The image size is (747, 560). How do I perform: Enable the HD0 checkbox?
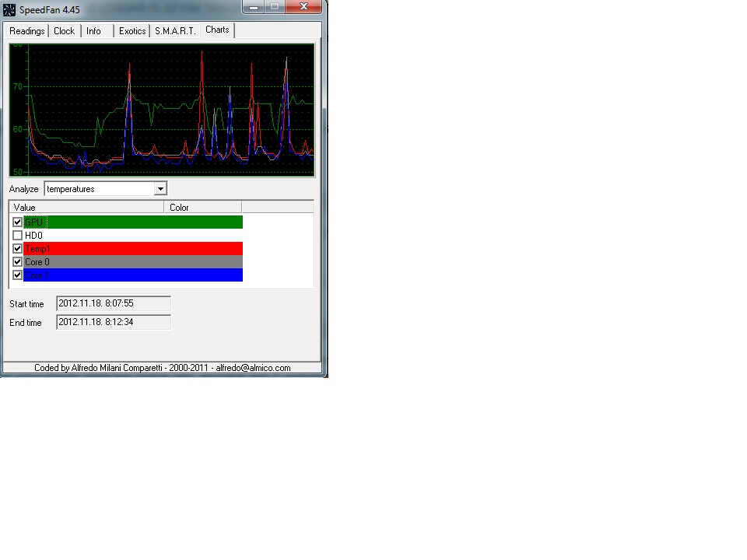coord(18,235)
